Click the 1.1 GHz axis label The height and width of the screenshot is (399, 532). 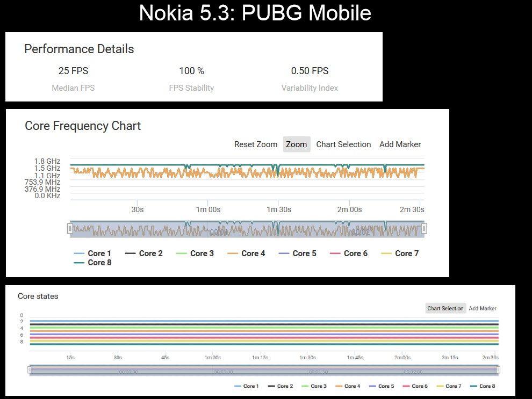(47, 176)
